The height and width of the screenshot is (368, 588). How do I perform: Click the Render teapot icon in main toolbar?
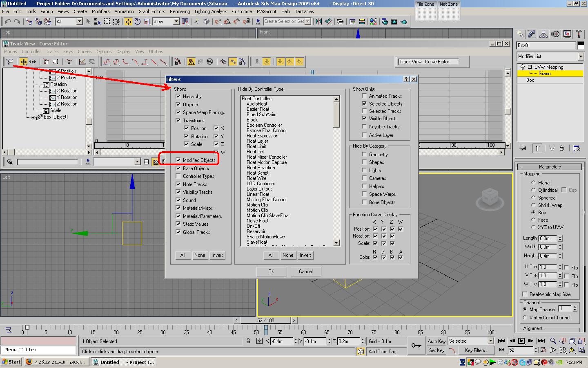click(404, 22)
